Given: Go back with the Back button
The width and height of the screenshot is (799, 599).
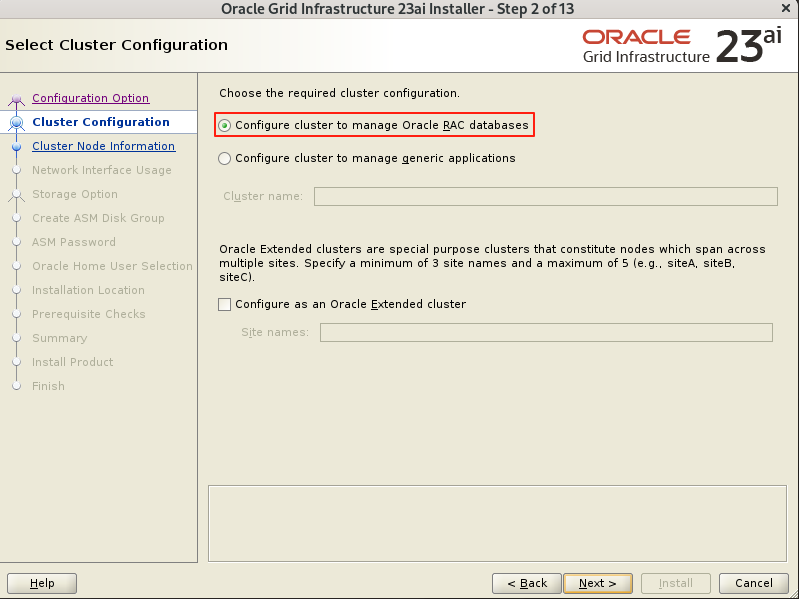Looking at the screenshot, I should coord(527,583).
